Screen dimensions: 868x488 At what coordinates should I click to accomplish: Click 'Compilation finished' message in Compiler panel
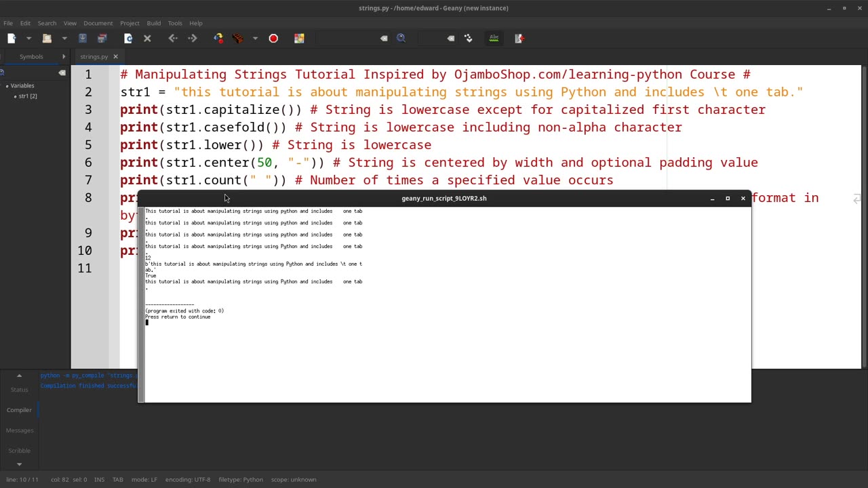pyautogui.click(x=88, y=386)
